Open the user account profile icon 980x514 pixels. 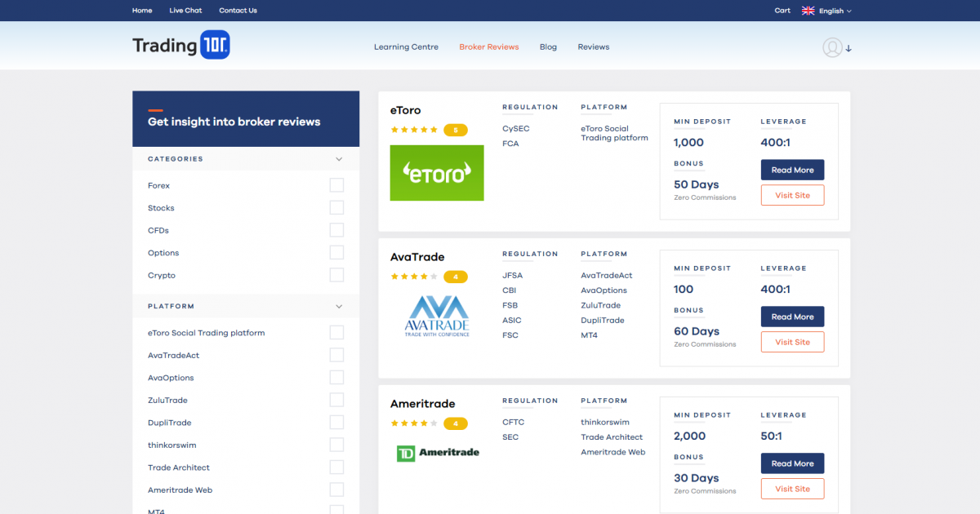tap(832, 47)
